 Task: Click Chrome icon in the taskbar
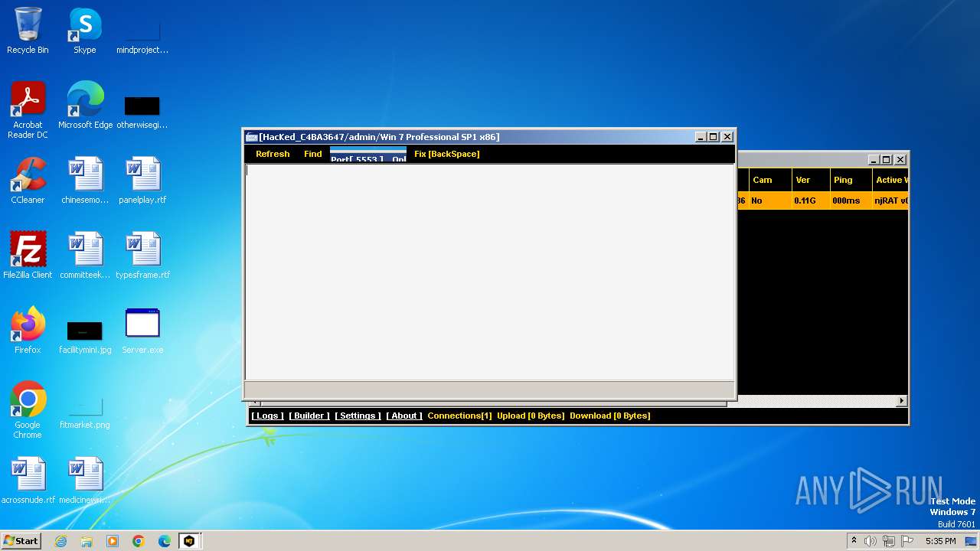pos(139,541)
